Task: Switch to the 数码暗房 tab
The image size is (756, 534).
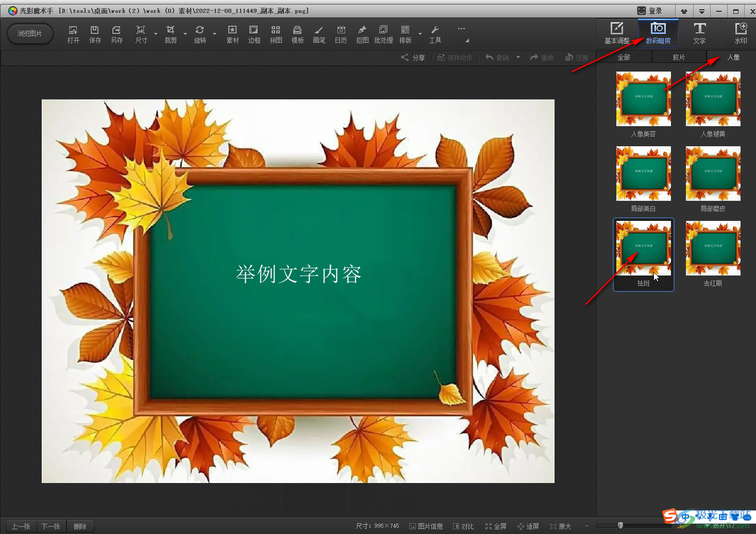Action: (x=658, y=33)
